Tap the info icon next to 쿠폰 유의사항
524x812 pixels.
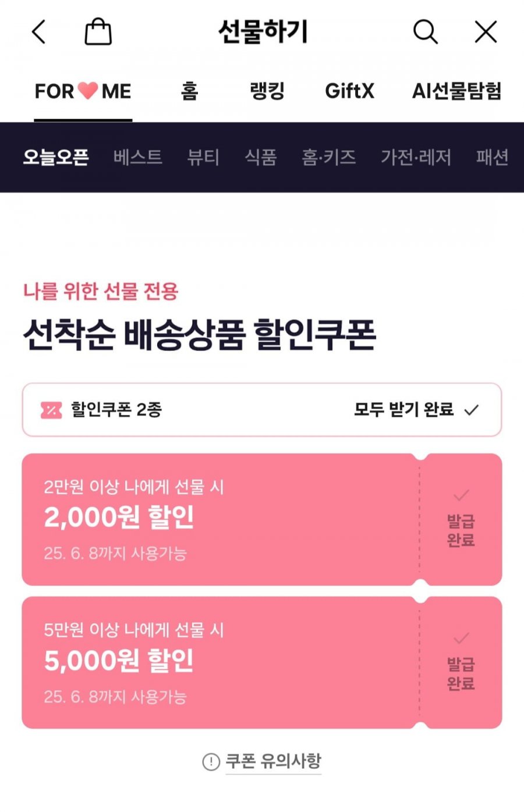click(211, 761)
